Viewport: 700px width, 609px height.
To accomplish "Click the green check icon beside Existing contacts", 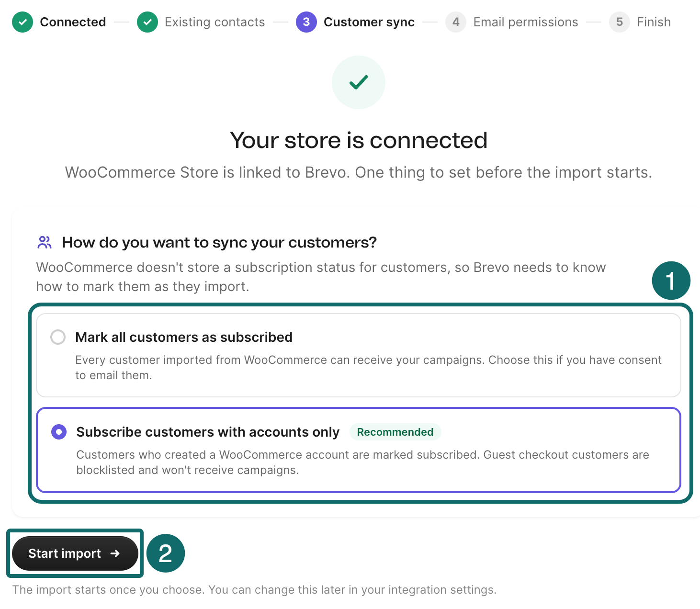I will pyautogui.click(x=147, y=22).
